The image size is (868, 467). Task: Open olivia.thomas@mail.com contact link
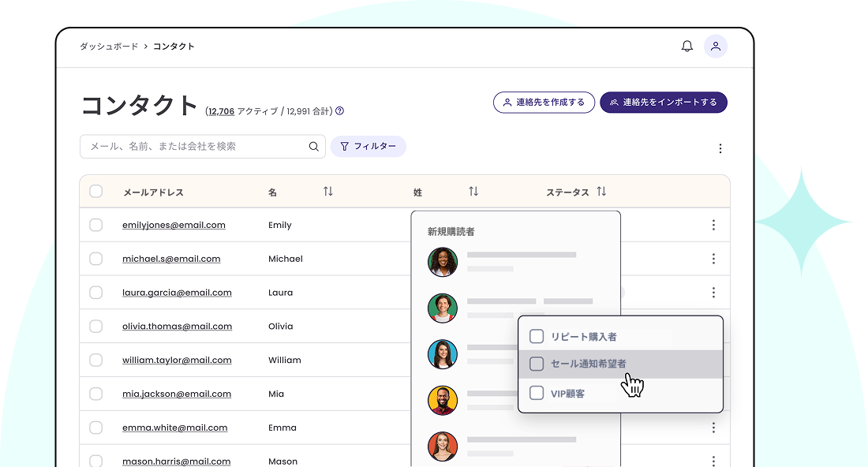177,327
